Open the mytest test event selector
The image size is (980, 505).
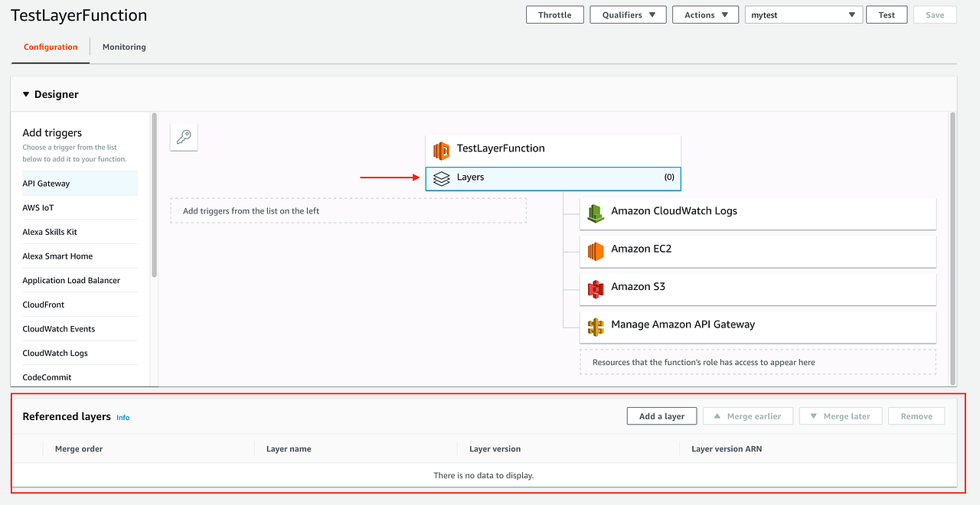click(x=803, y=14)
